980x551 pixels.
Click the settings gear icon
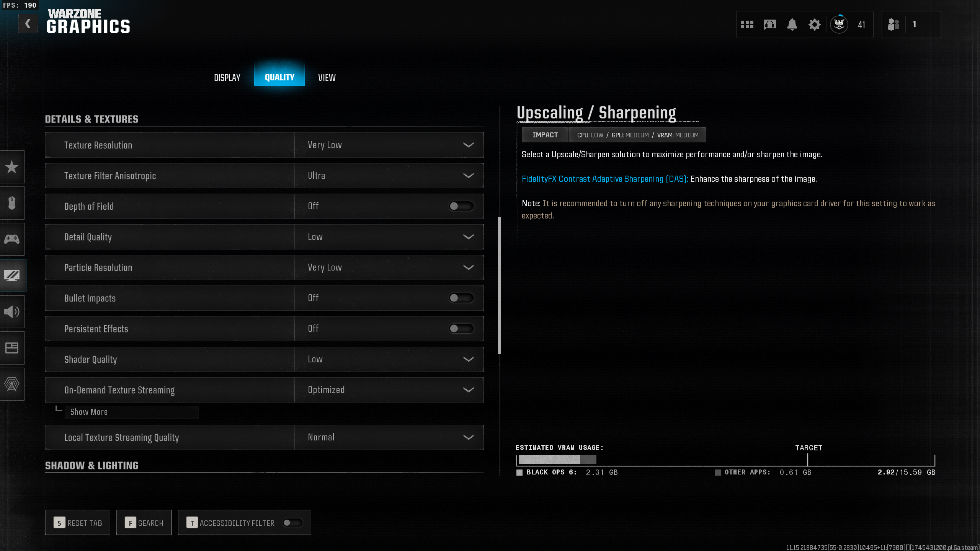814,25
